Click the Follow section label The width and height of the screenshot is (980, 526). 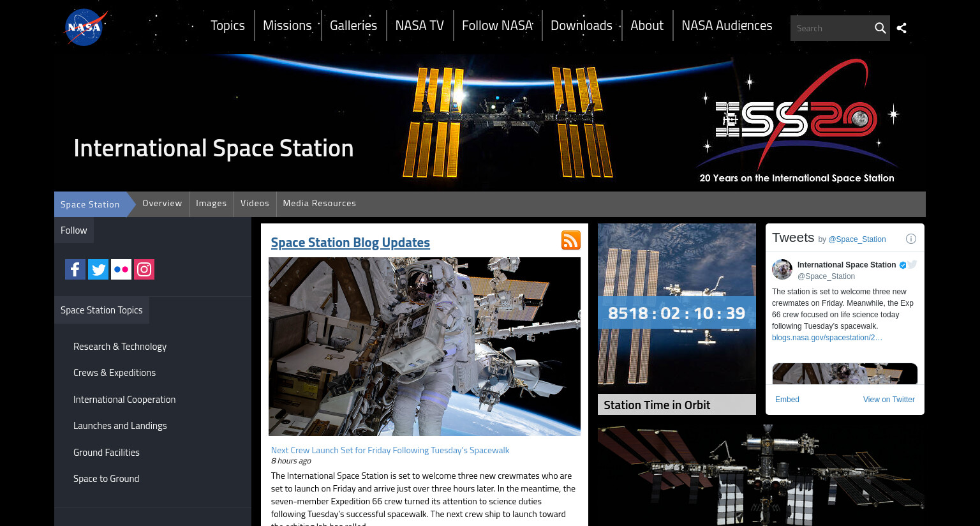pyautogui.click(x=74, y=230)
